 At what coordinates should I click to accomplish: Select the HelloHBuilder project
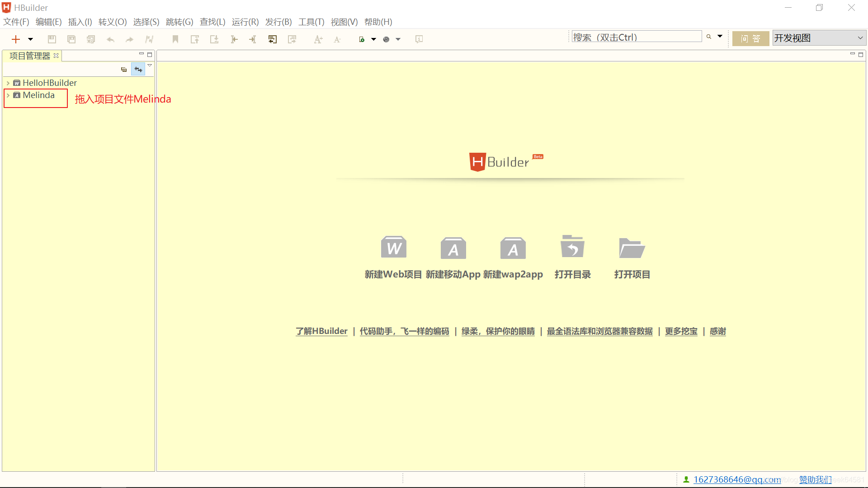point(50,83)
